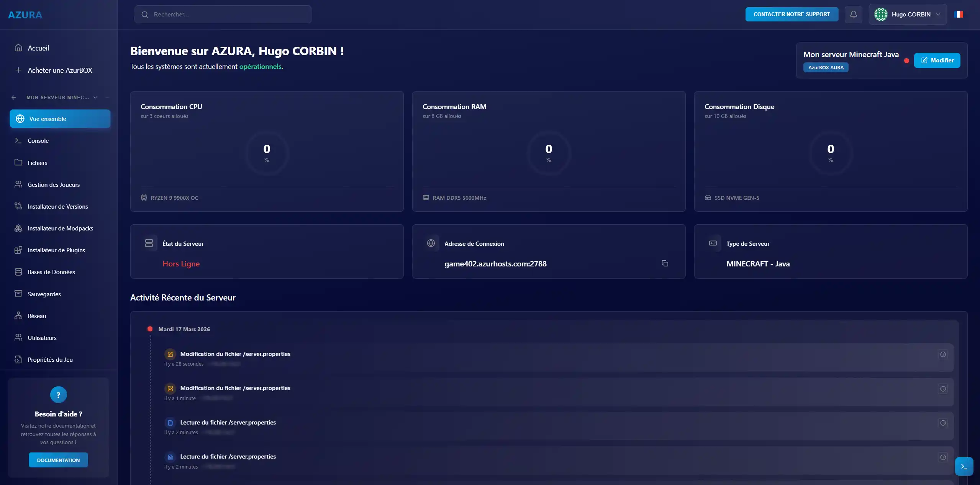
Task: Click info icon on Lecture du fichier entry
Action: pyautogui.click(x=943, y=423)
